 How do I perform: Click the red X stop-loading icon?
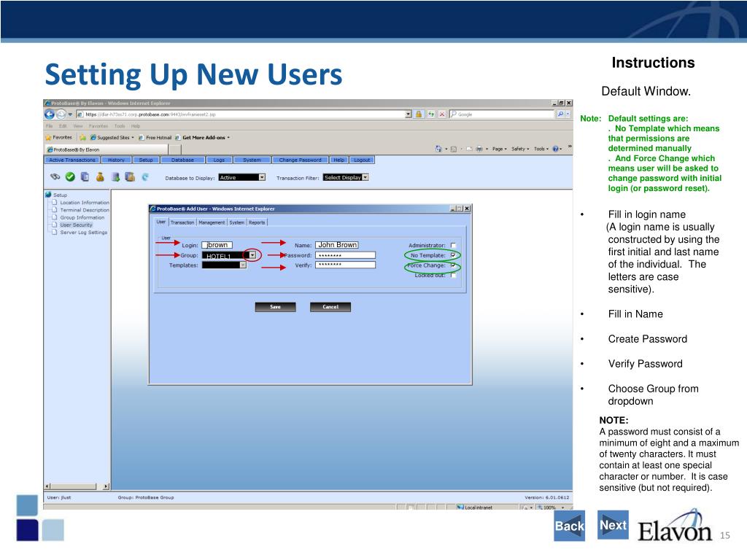pos(441,114)
